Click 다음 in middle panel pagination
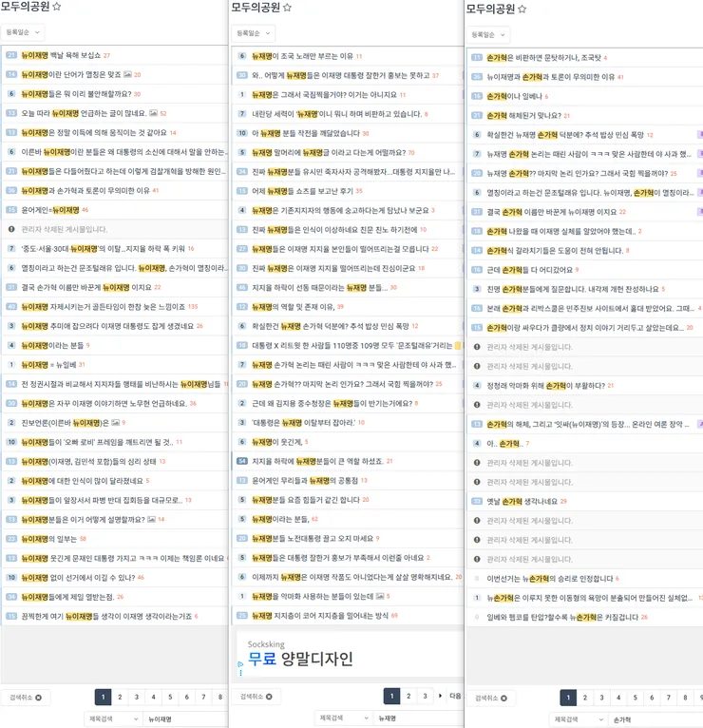This screenshot has height=728, width=703. (455, 696)
